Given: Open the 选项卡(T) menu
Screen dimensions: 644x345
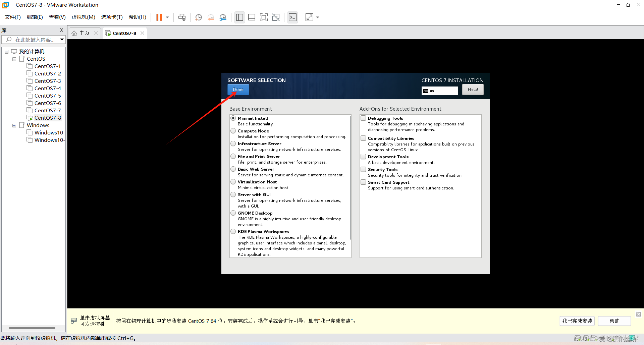Looking at the screenshot, I should coord(112,17).
